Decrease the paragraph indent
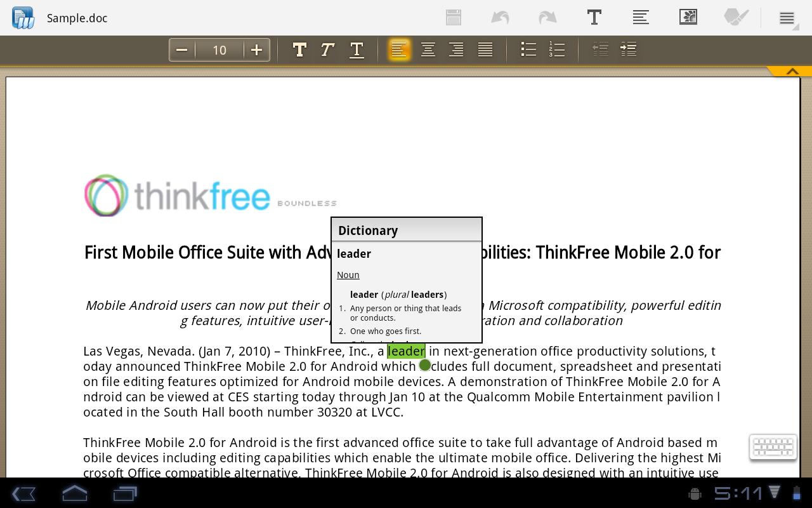 point(600,50)
